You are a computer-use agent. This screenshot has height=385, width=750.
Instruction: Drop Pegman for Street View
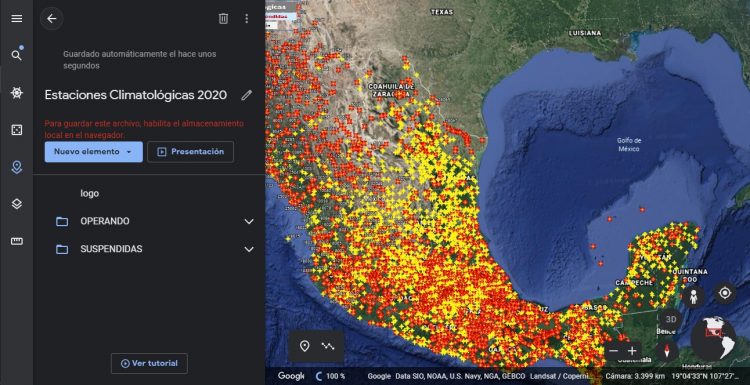[693, 297]
